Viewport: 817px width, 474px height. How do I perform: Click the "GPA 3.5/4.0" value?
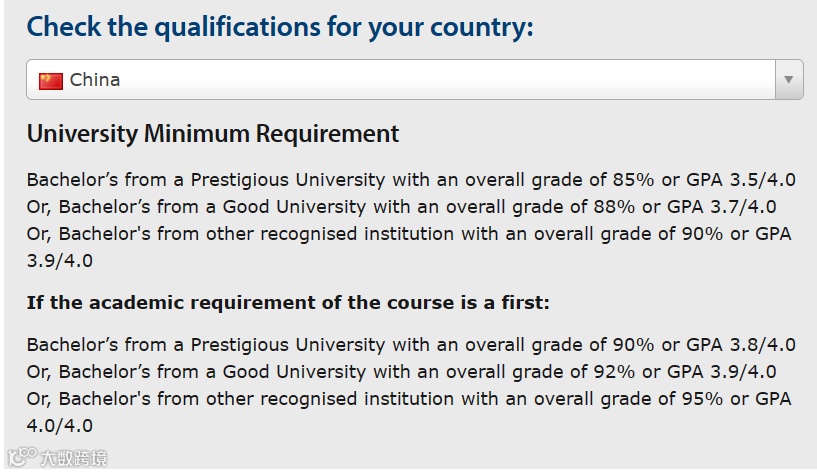(x=741, y=180)
